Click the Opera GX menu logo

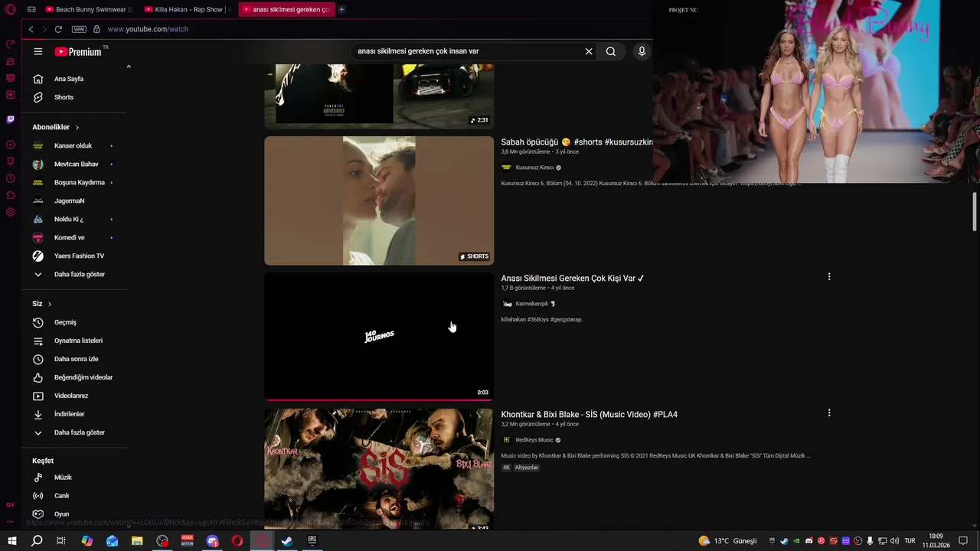pos(11,9)
